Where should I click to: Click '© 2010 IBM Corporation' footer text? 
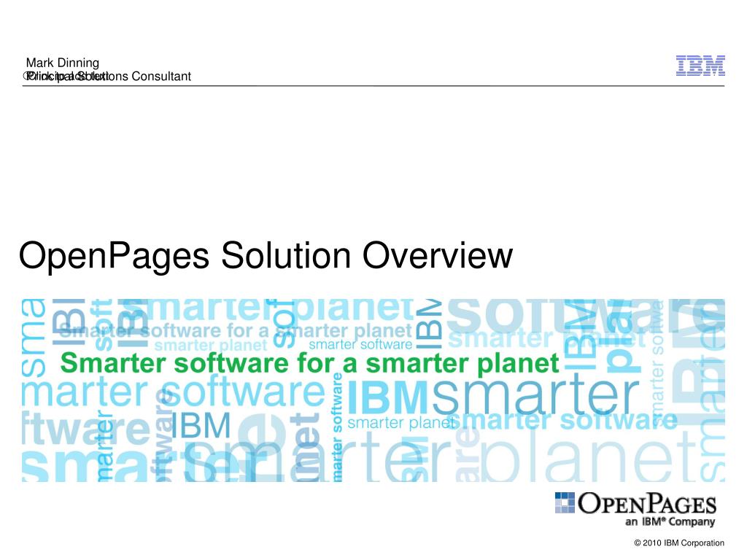pyautogui.click(x=679, y=542)
